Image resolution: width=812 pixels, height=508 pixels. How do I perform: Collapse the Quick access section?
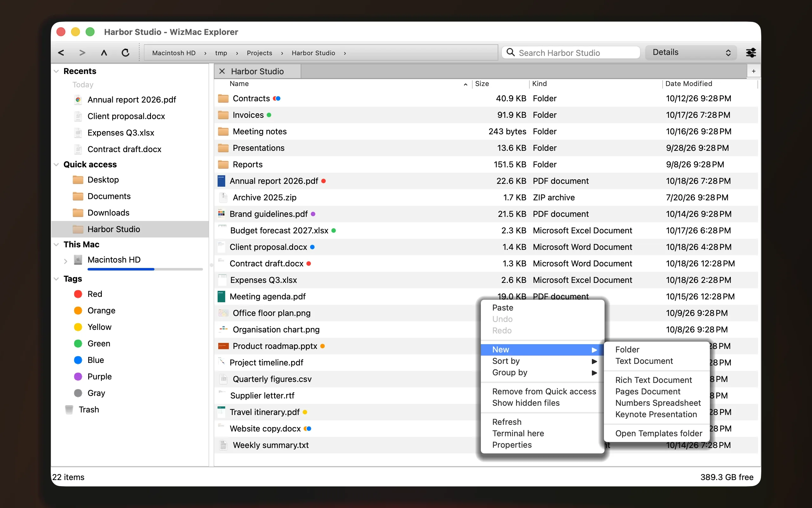click(56, 165)
